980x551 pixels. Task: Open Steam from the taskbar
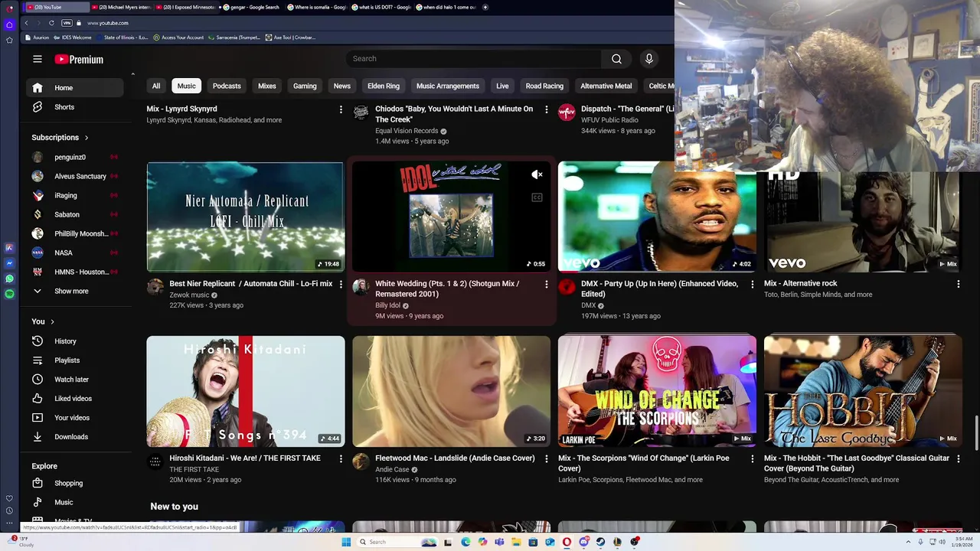click(600, 542)
